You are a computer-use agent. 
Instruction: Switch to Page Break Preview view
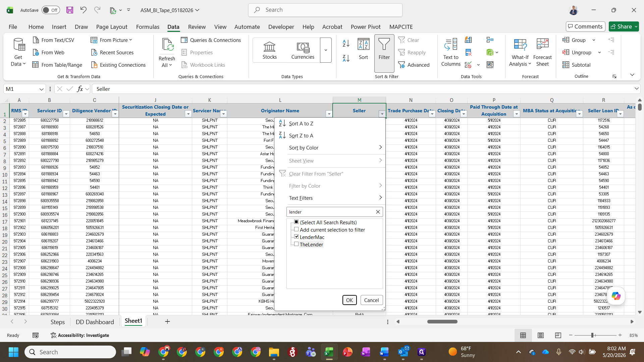[x=558, y=335]
